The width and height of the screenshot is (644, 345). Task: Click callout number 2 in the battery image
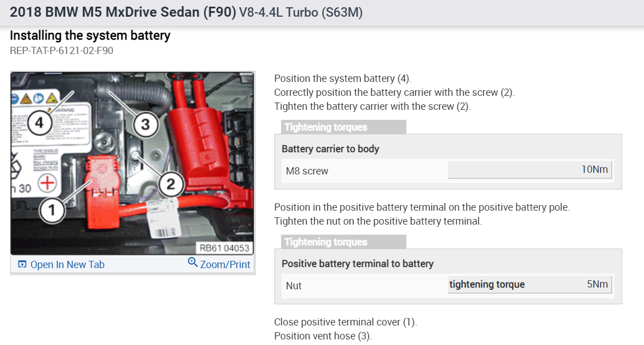[x=171, y=183]
